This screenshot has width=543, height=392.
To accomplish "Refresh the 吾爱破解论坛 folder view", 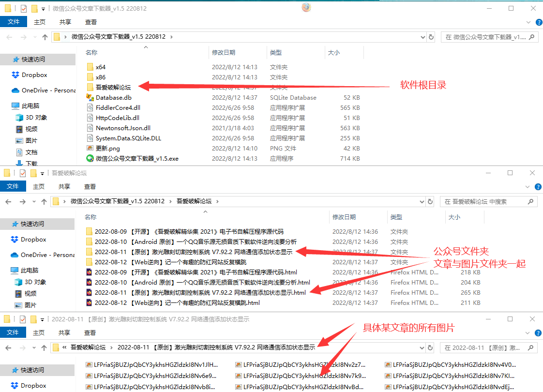I will pos(430,201).
